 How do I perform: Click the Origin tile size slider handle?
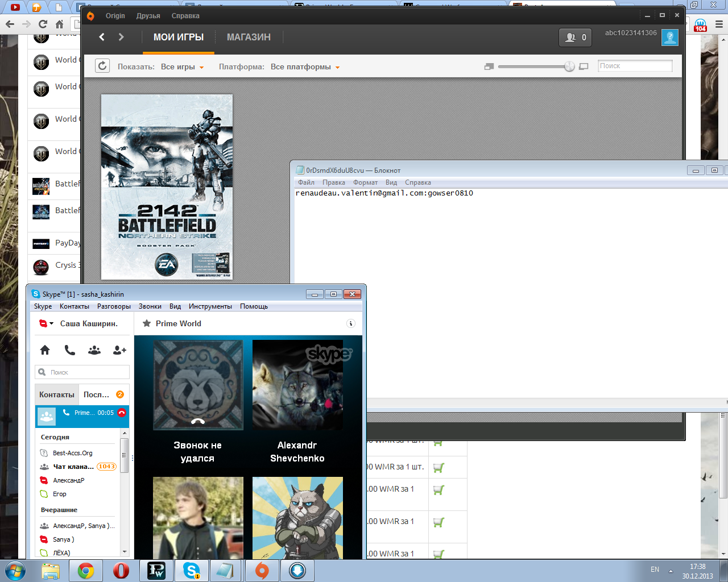[x=569, y=66]
